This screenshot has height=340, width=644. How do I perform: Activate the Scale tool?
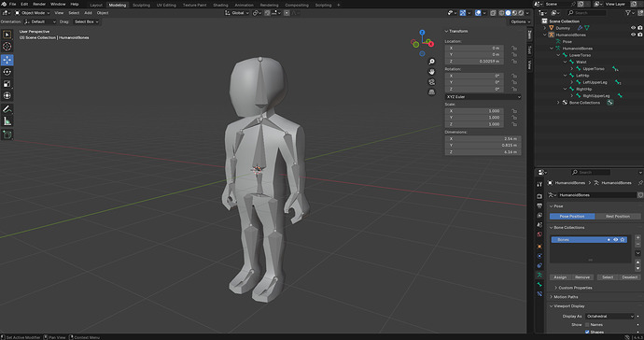7,84
